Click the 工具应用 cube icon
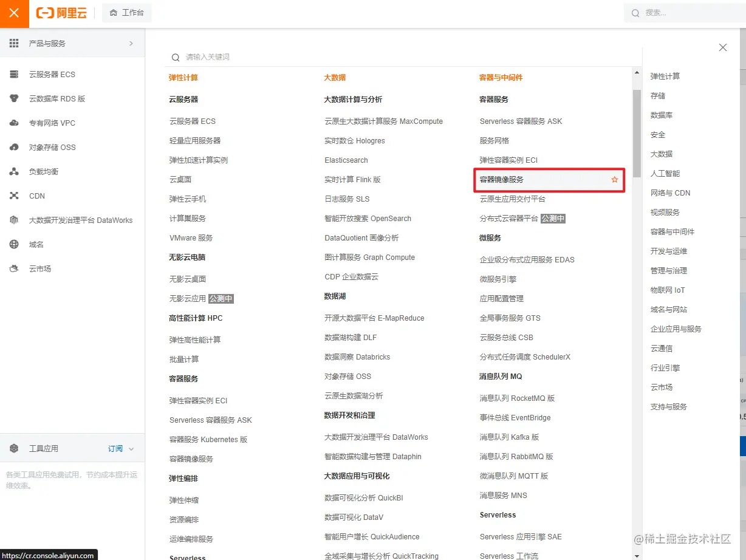This screenshot has height=560, width=746. click(x=14, y=448)
